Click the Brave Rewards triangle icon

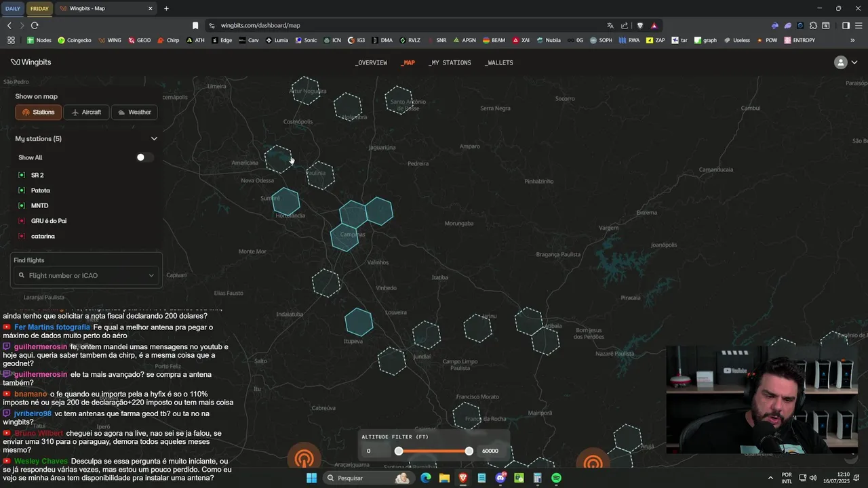pos(654,25)
